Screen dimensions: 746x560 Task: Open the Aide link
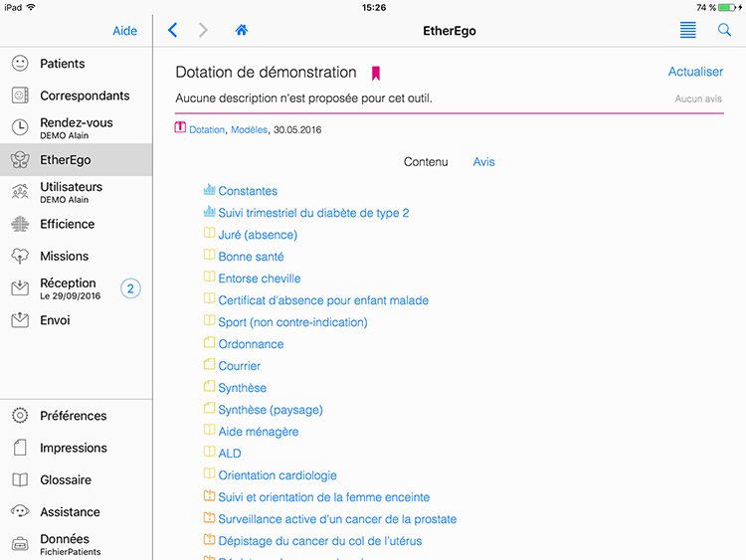point(125,31)
